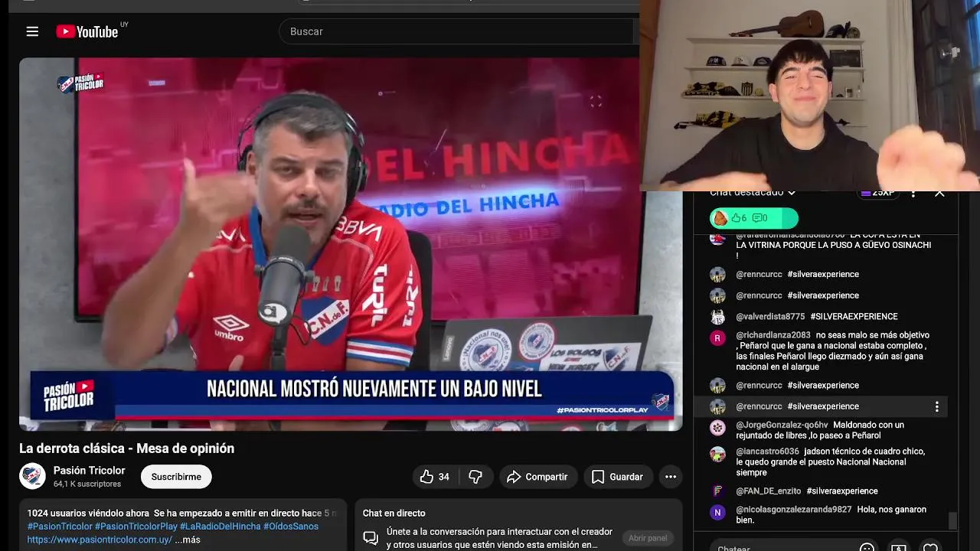The image size is (980, 551).
Task: Subscribe with the Suscribirme button
Action: [176, 477]
